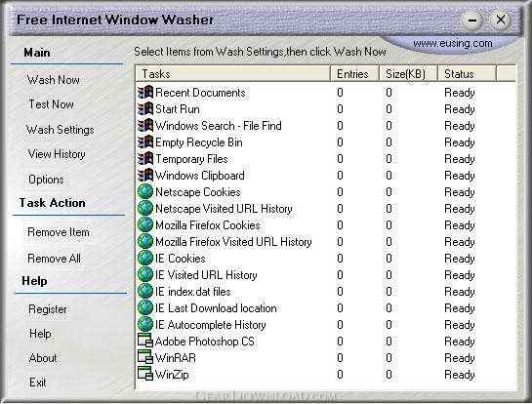Run Test Now from Main menu
532x404 pixels.
pos(51,104)
